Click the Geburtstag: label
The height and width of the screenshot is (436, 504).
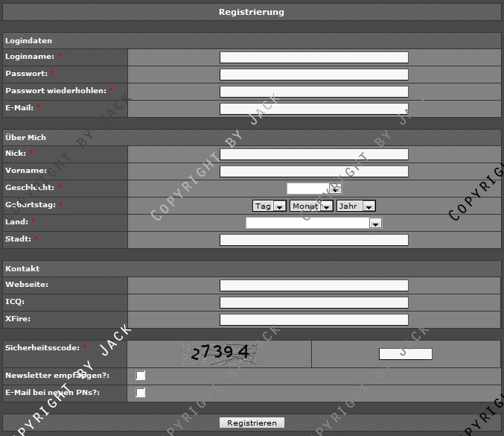coord(31,205)
